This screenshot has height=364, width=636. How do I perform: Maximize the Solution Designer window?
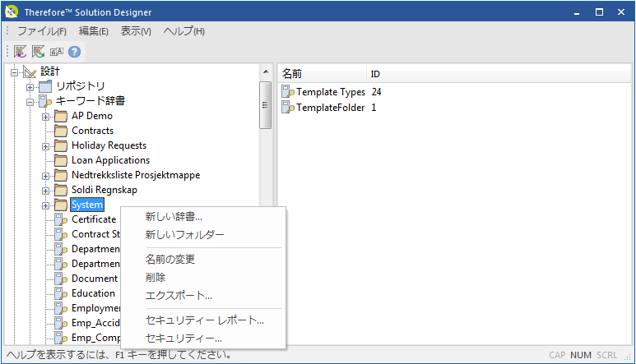(x=599, y=12)
